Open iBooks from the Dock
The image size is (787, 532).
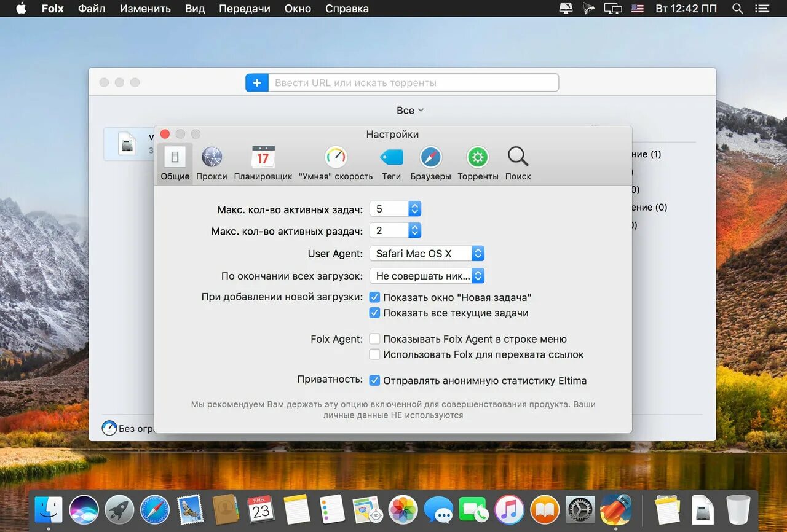[545, 509]
